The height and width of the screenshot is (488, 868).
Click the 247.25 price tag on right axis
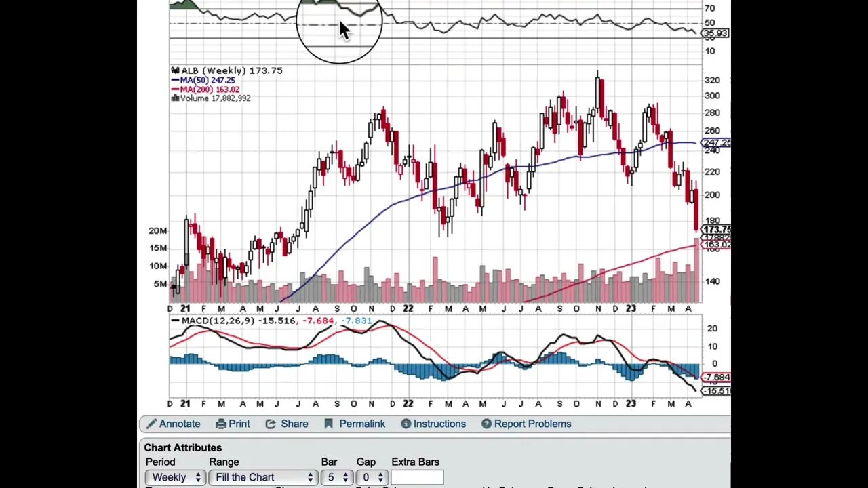pos(717,143)
